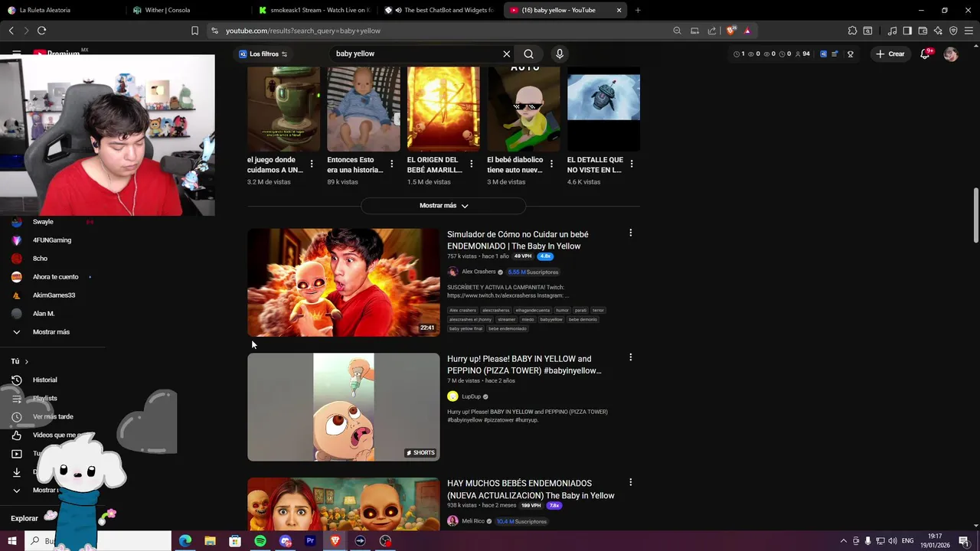
Task: Open 'Ahora te cuento' subscription channel
Action: coord(55,277)
